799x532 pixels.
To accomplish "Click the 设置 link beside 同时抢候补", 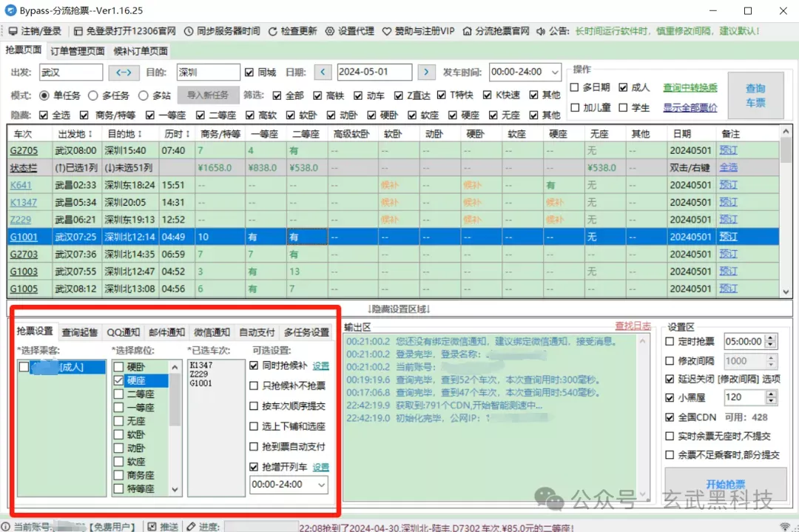I will (x=320, y=366).
